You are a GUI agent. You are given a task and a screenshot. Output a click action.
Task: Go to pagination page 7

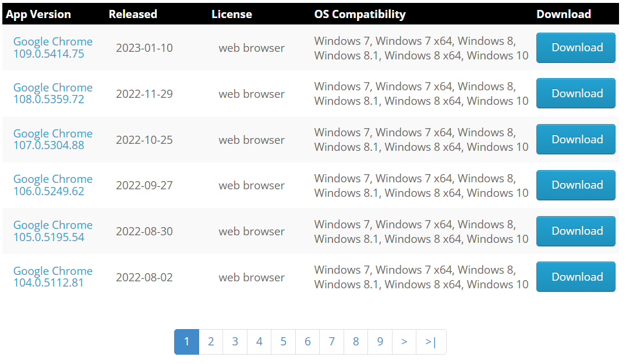pos(332,342)
